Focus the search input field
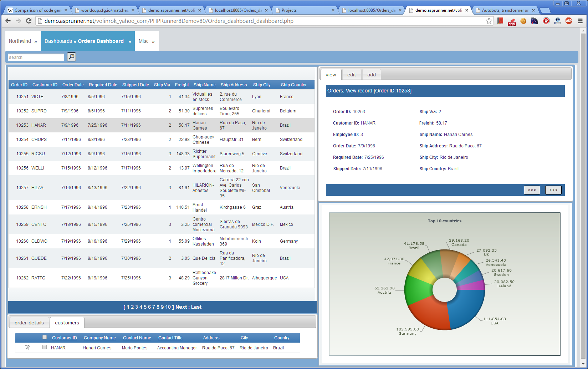 pyautogui.click(x=36, y=57)
